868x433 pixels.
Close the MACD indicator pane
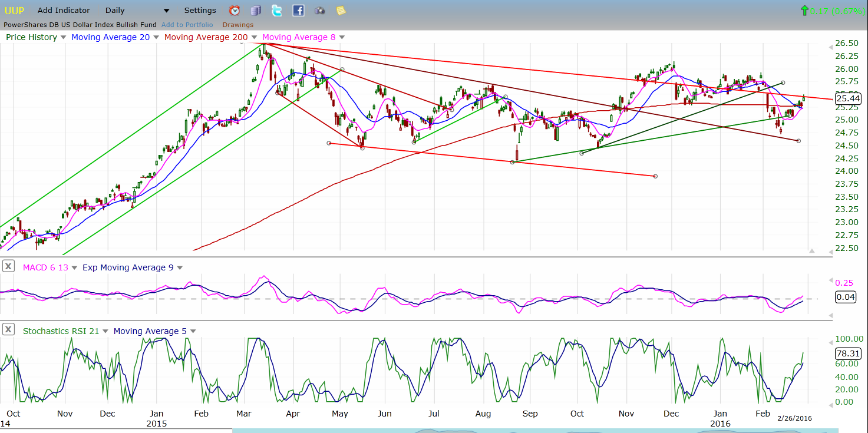point(8,266)
